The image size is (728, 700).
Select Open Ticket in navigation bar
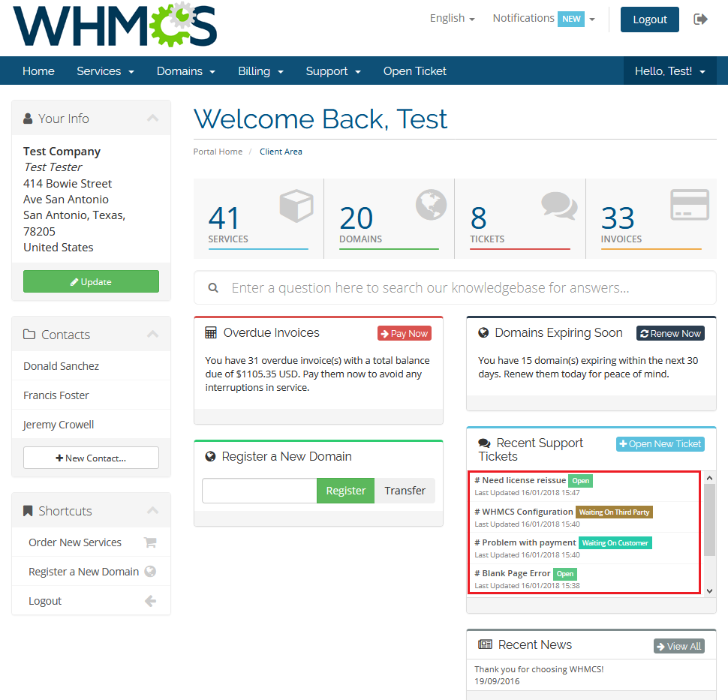click(414, 71)
